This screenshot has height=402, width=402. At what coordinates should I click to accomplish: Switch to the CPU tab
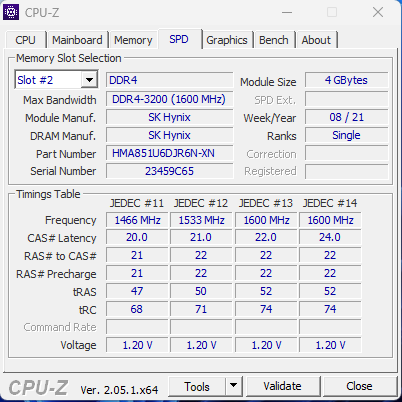25,40
